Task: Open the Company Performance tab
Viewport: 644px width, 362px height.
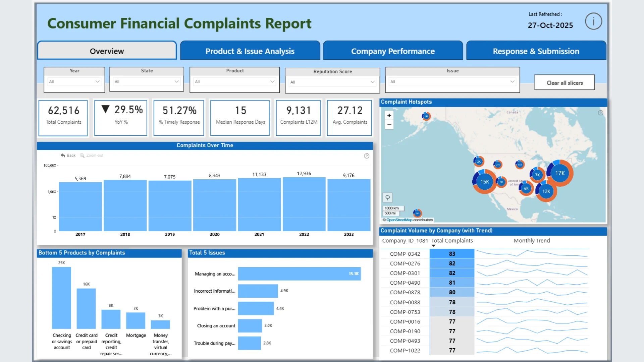Action: coord(393,51)
